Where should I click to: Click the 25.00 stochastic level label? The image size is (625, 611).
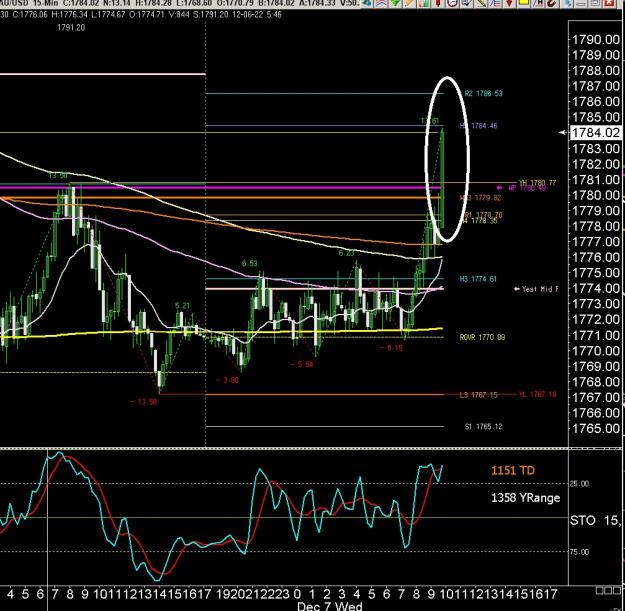tap(579, 484)
